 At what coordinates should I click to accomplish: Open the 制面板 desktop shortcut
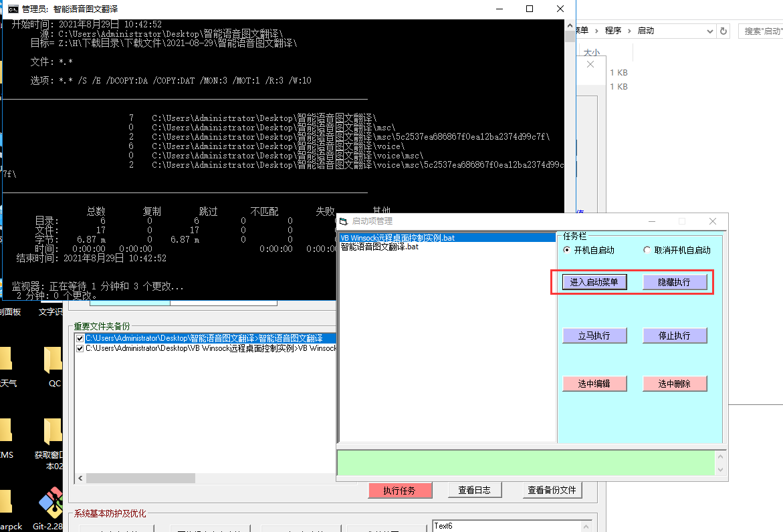pyautogui.click(x=9, y=311)
